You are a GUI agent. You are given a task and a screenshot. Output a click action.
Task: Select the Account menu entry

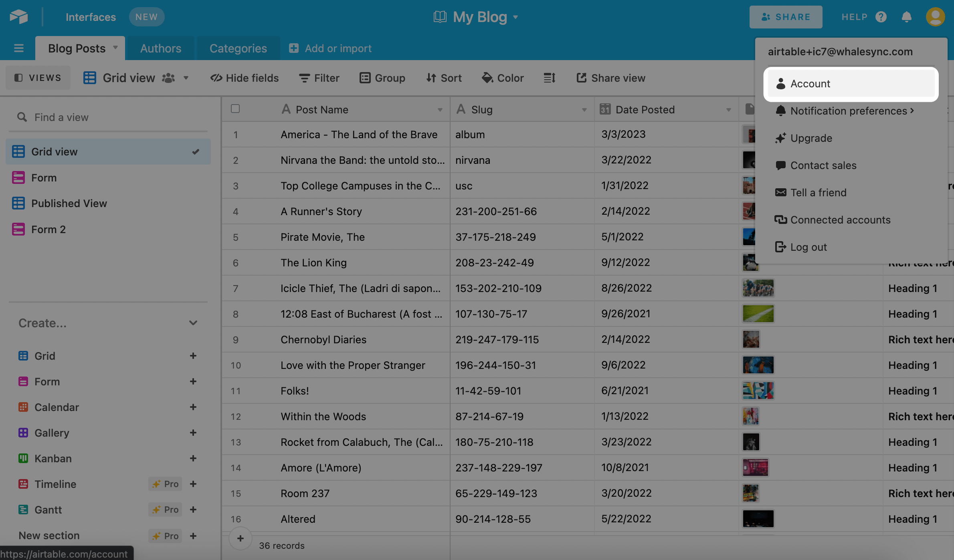point(810,84)
